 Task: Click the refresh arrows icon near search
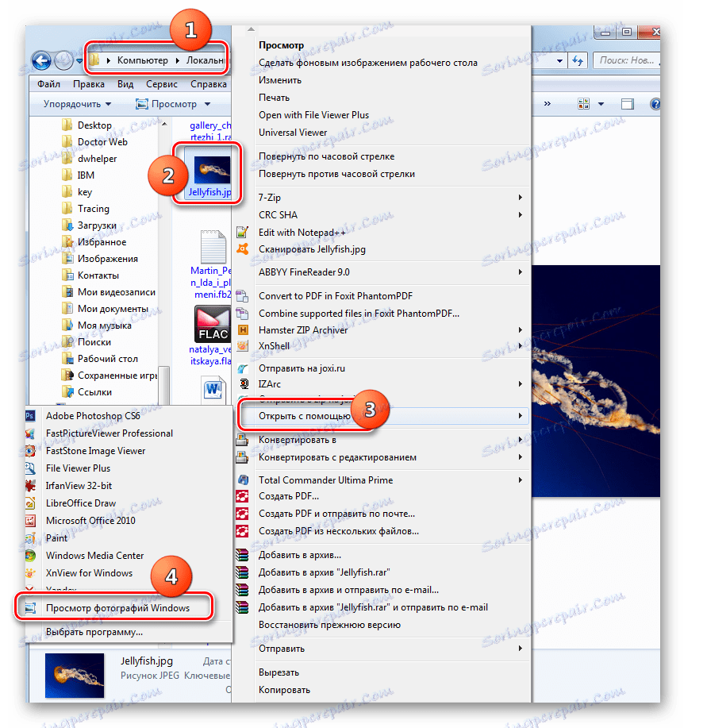(578, 60)
